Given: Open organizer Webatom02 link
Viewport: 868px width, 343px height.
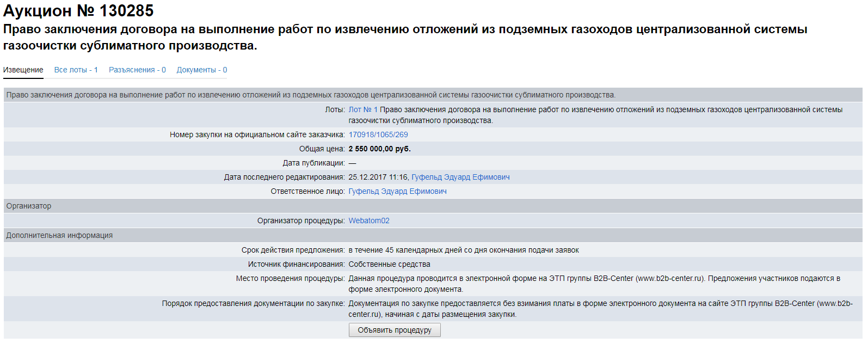Looking at the screenshot, I should (369, 220).
